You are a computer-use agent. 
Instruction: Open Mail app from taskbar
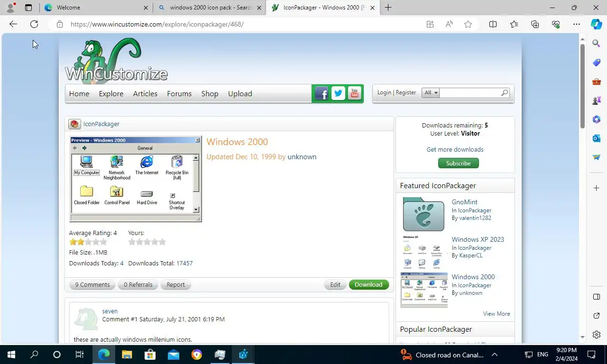pyautogui.click(x=174, y=355)
